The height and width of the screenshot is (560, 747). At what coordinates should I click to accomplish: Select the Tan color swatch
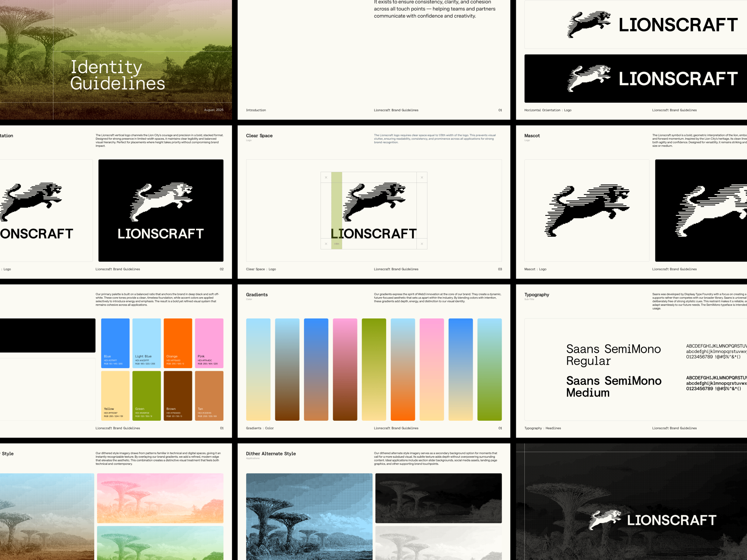point(209,395)
